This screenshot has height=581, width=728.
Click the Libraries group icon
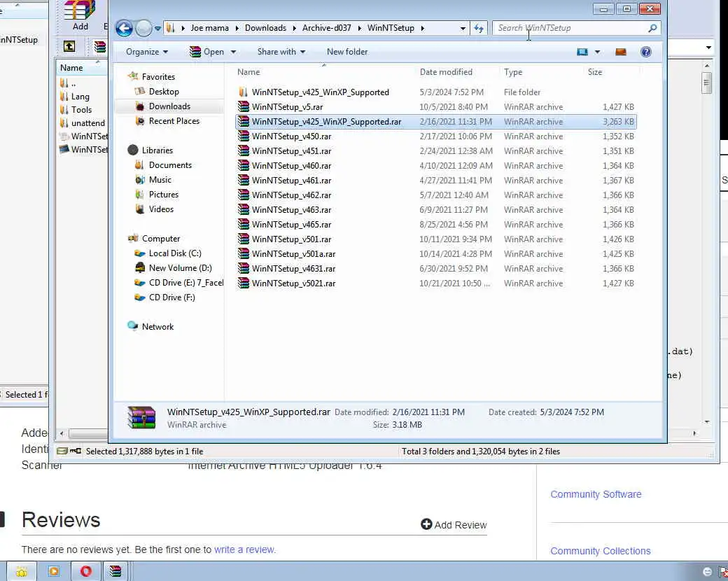133,150
